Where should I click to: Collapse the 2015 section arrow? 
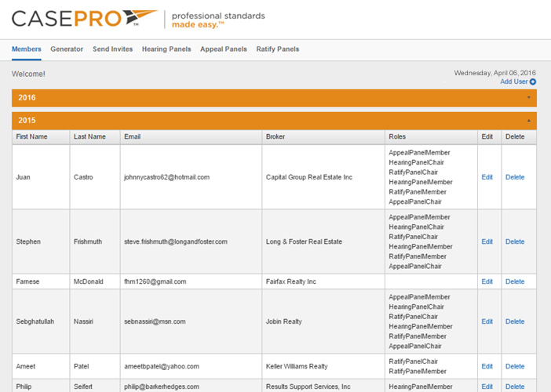coord(529,121)
